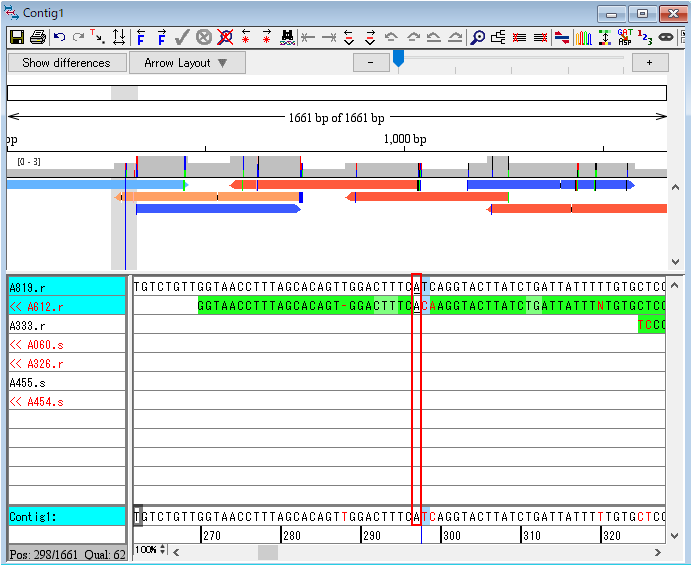Viewport: 692px width, 566px height.
Task: Click the blue zoom slider handle
Action: pyautogui.click(x=399, y=58)
